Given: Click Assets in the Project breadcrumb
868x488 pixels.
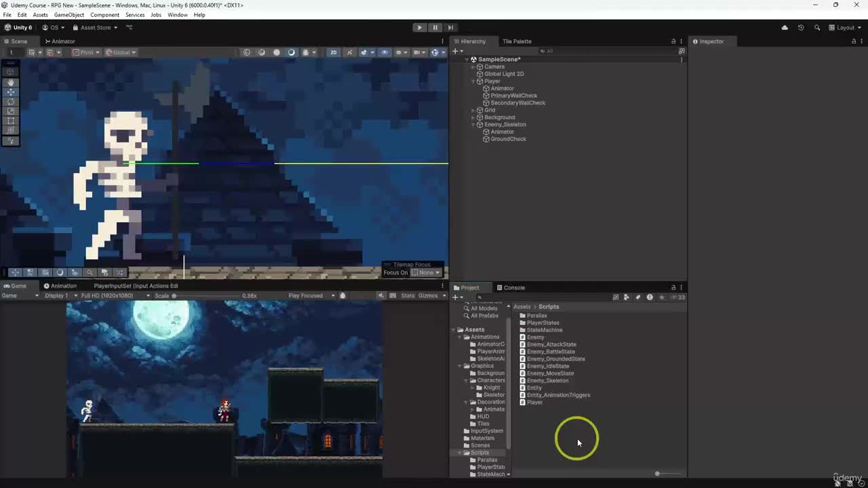Looking at the screenshot, I should [521, 307].
